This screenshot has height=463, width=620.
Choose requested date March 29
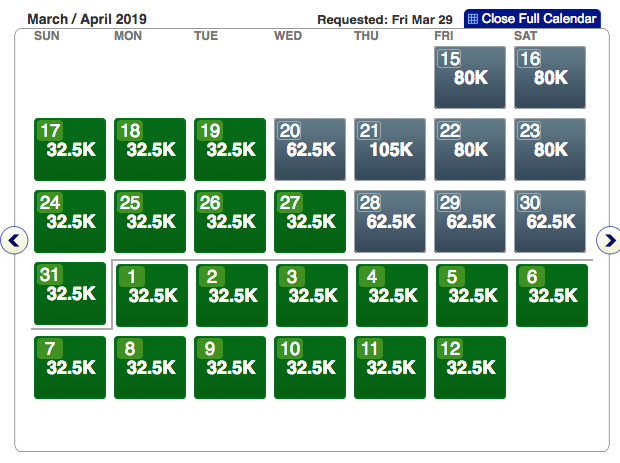coord(470,221)
